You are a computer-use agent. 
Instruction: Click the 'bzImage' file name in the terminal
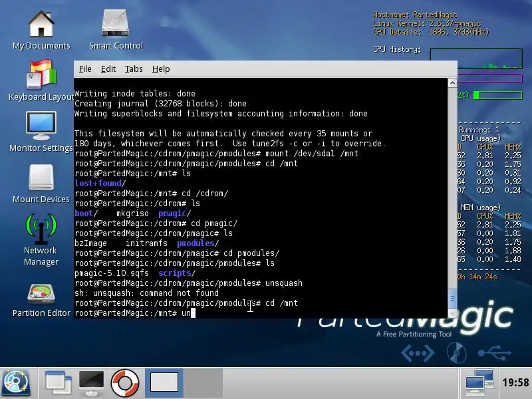90,243
